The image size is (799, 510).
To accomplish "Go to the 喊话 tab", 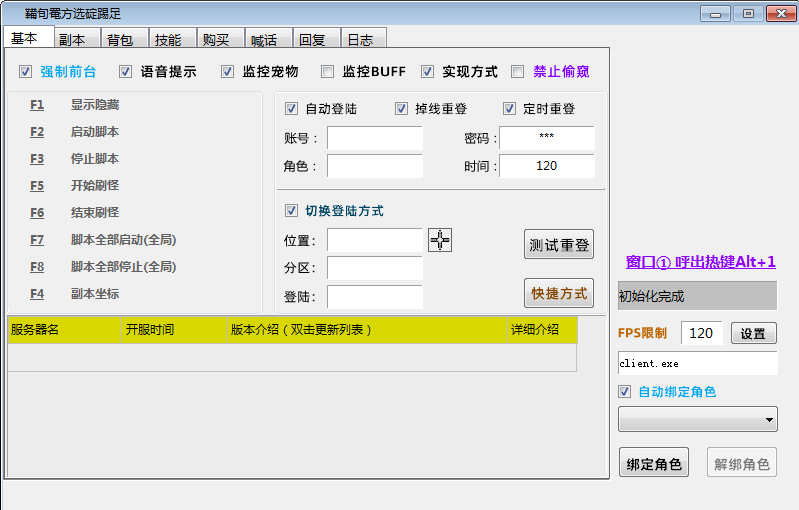I will [264, 40].
